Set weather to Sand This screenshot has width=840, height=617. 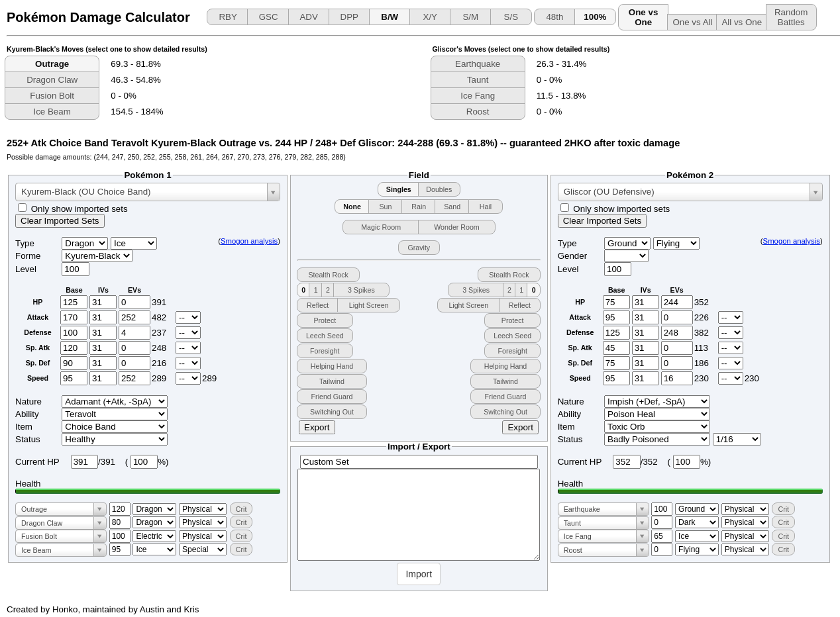(452, 207)
